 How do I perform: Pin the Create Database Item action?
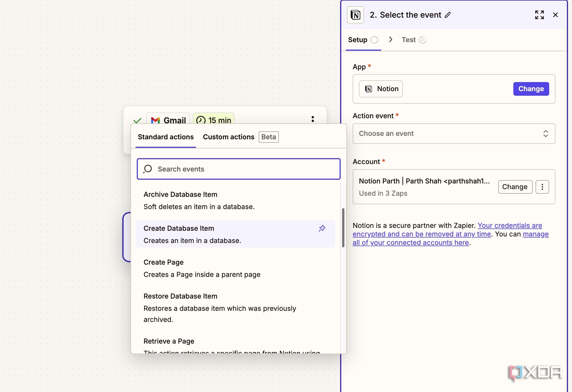pyautogui.click(x=322, y=228)
